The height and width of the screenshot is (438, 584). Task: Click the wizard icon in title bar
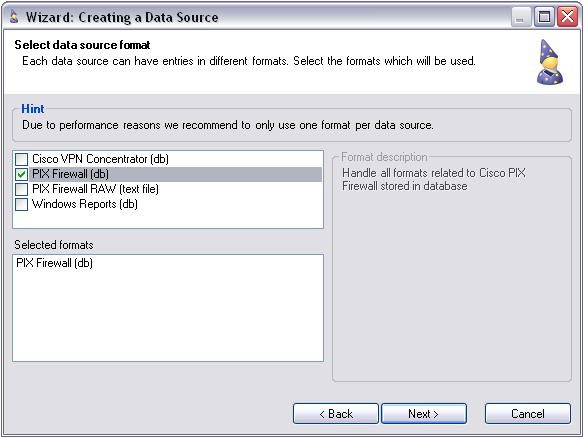click(x=14, y=17)
